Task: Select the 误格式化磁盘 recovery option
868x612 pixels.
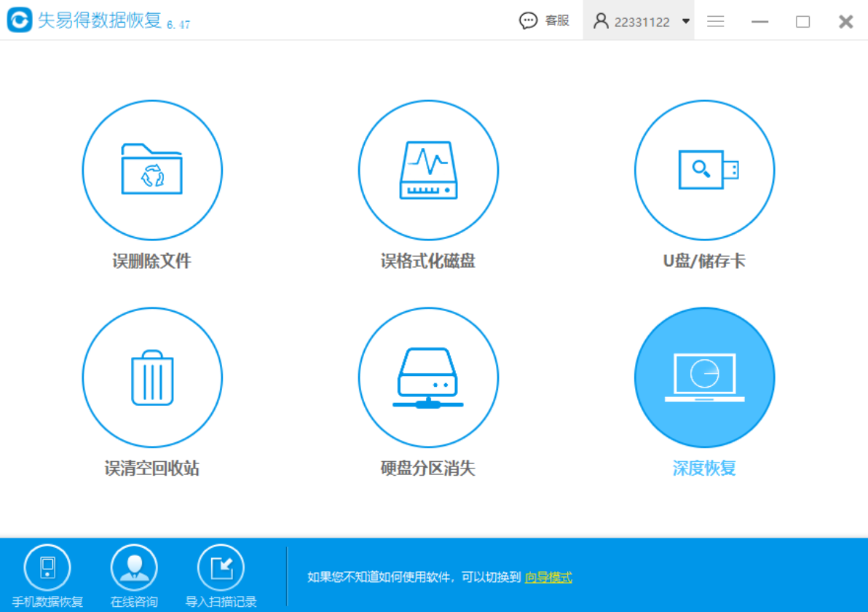Action: (428, 169)
